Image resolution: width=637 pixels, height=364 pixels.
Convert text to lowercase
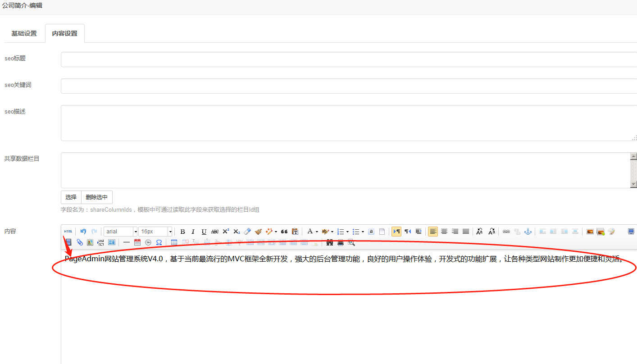(x=491, y=232)
